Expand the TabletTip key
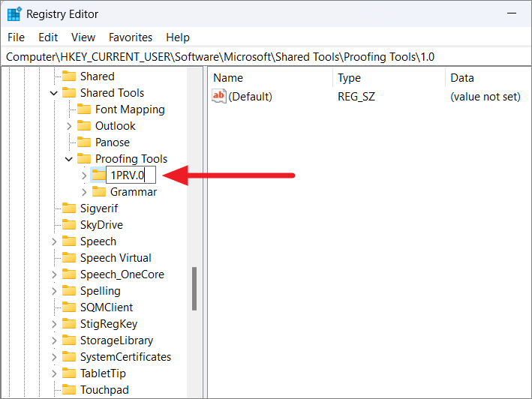This screenshot has height=399, width=532. pos(54,373)
